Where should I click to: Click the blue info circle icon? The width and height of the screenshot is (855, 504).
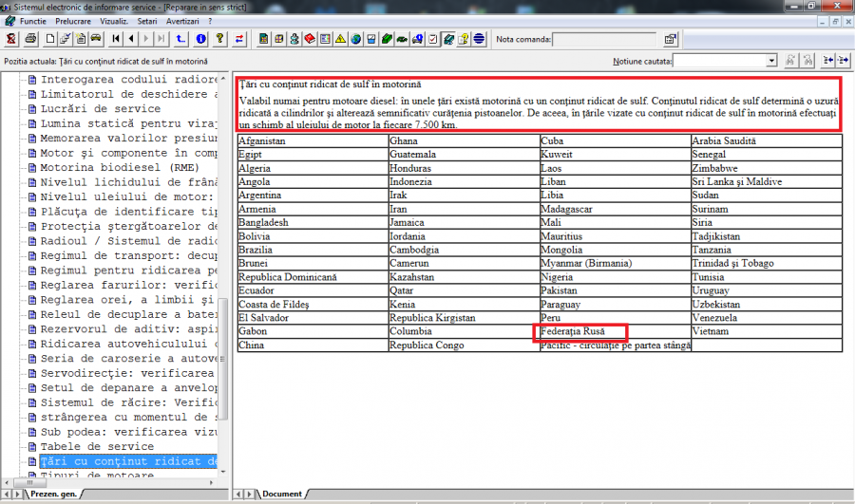200,39
